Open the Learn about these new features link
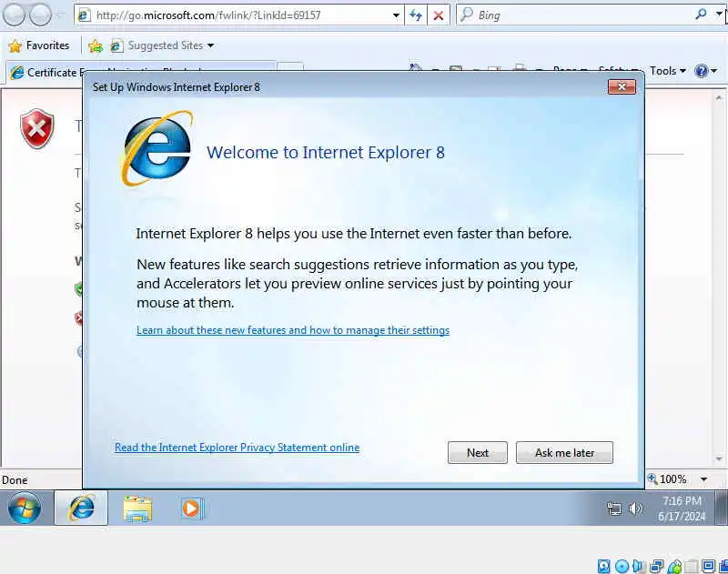Viewport: 728px width, 574px height. pos(293,330)
